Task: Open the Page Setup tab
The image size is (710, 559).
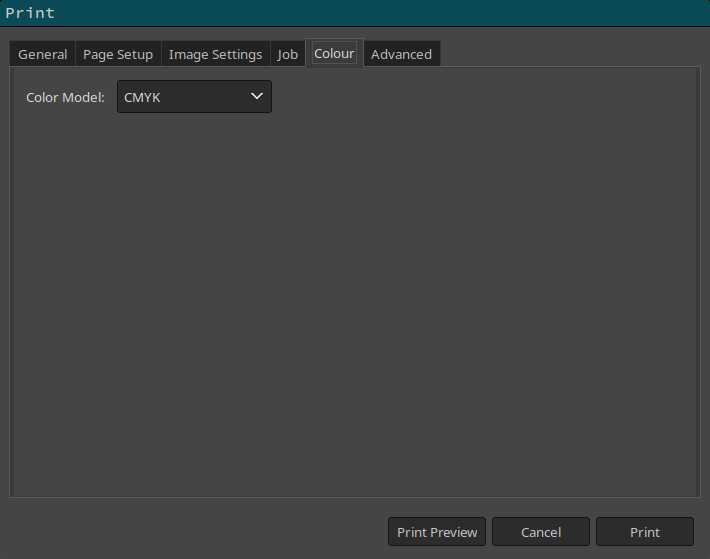Action: (118, 54)
